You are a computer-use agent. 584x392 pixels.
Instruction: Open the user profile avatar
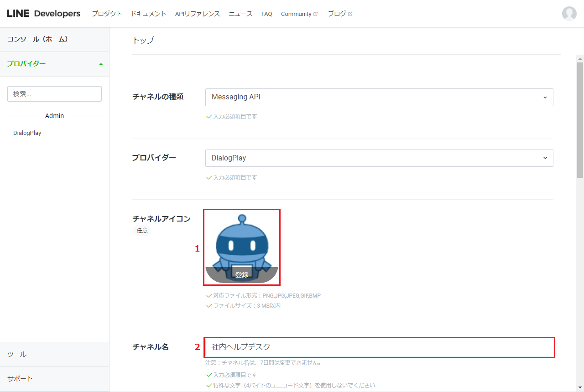pos(569,14)
